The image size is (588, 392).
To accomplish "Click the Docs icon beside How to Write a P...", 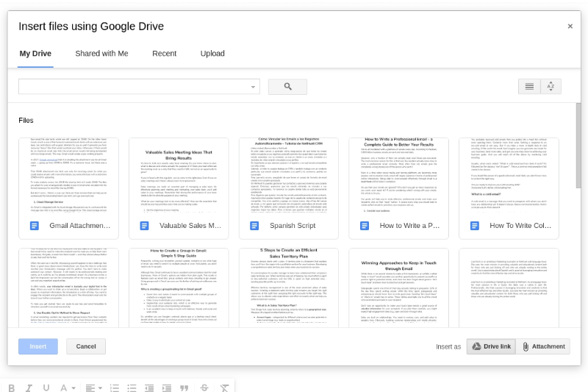I will click(x=365, y=226).
